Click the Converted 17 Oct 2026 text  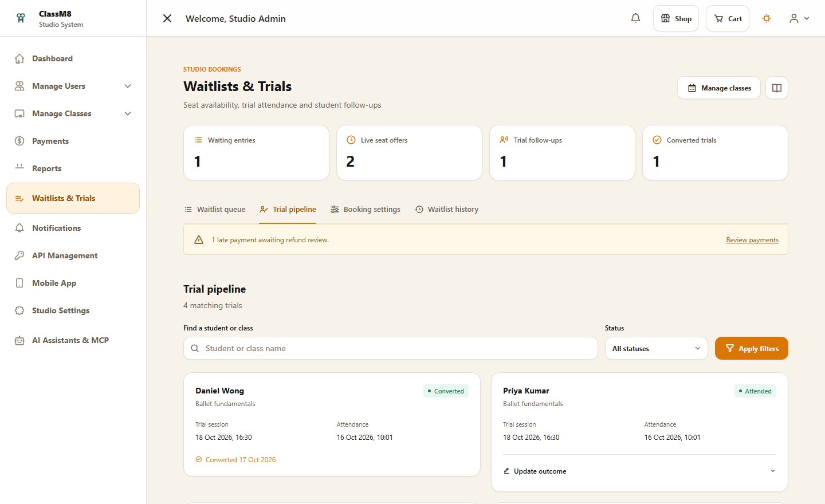(x=241, y=459)
